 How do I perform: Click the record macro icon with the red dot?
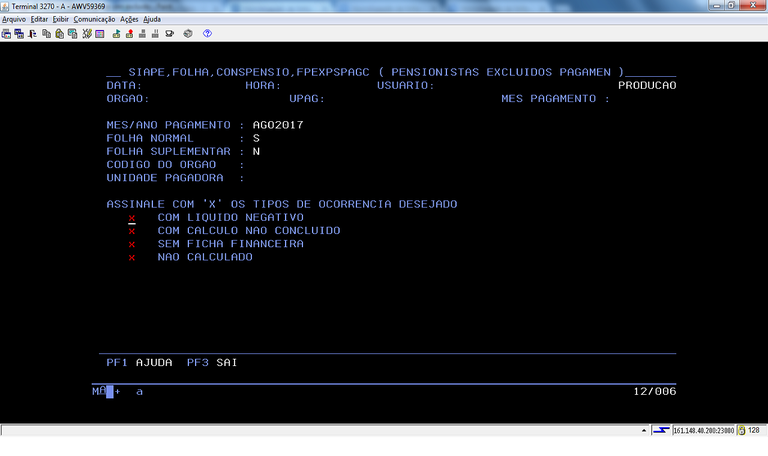[129, 34]
